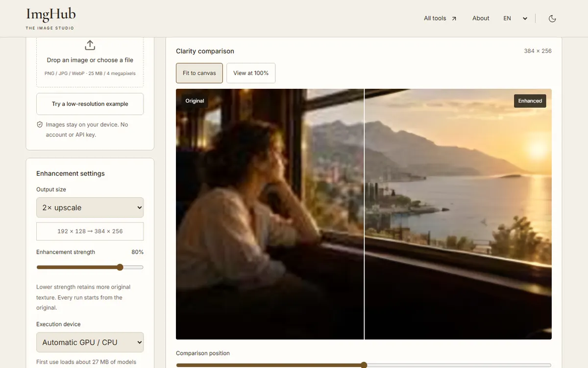
Task: Select Fit to canvas view
Action: click(199, 73)
